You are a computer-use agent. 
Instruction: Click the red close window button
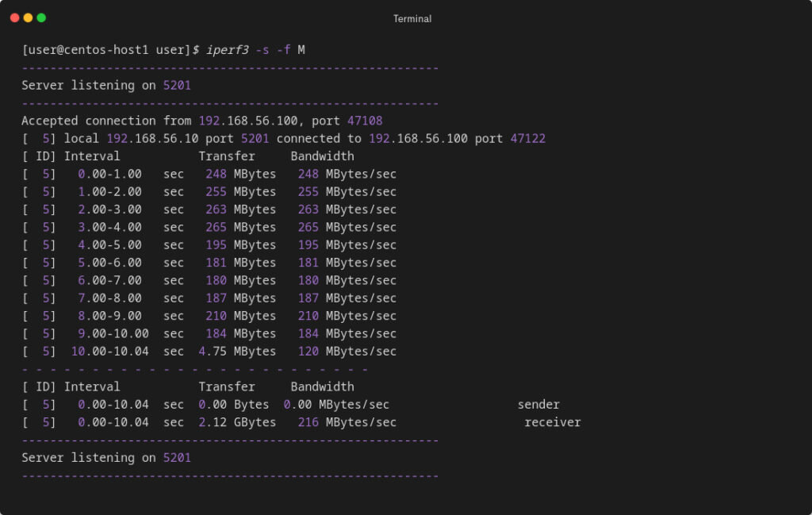click(x=14, y=18)
